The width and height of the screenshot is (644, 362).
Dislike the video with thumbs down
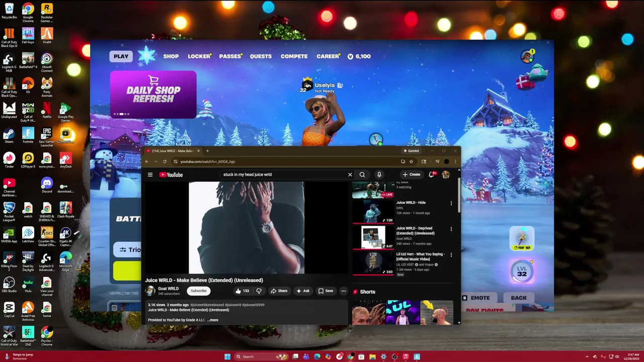tap(259, 291)
